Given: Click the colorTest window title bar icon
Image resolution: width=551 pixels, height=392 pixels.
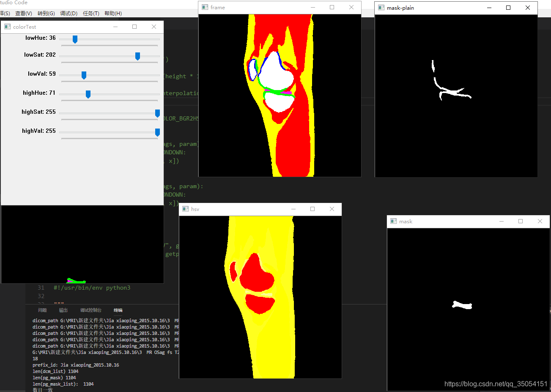Looking at the screenshot, I should click(x=7, y=27).
